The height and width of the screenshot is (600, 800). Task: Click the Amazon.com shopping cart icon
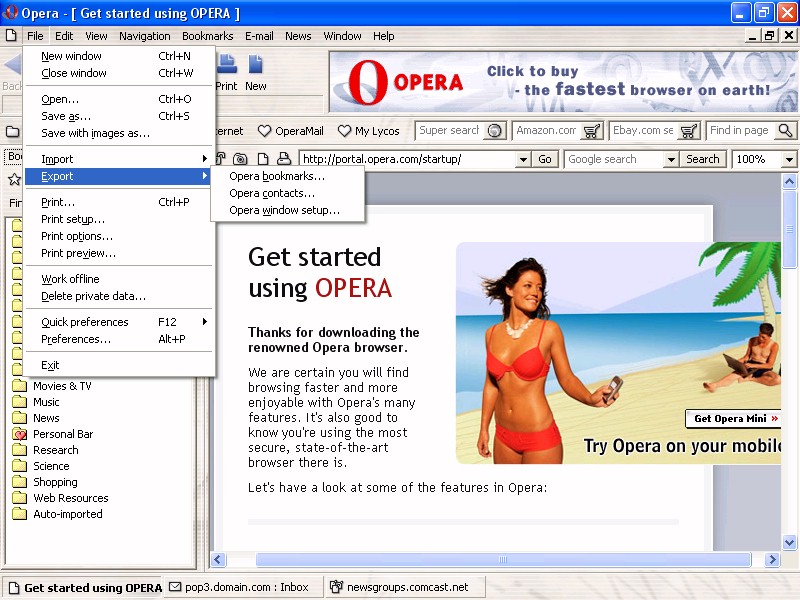point(591,131)
